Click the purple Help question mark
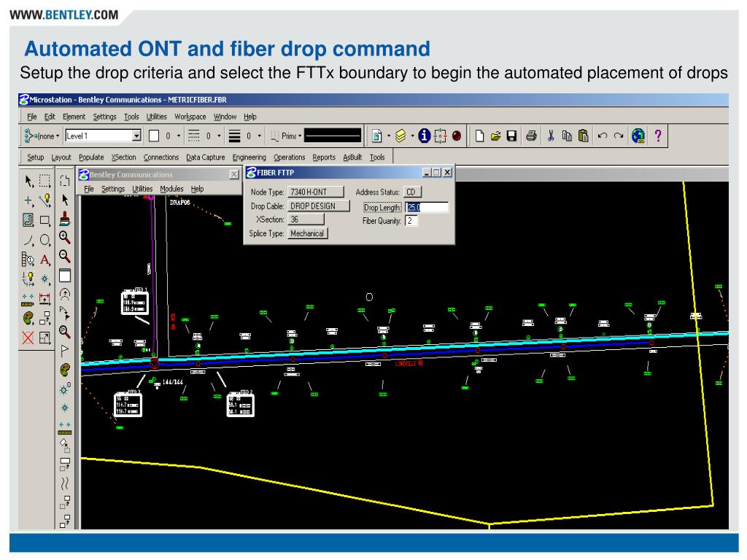The width and height of the screenshot is (747, 560). (658, 136)
